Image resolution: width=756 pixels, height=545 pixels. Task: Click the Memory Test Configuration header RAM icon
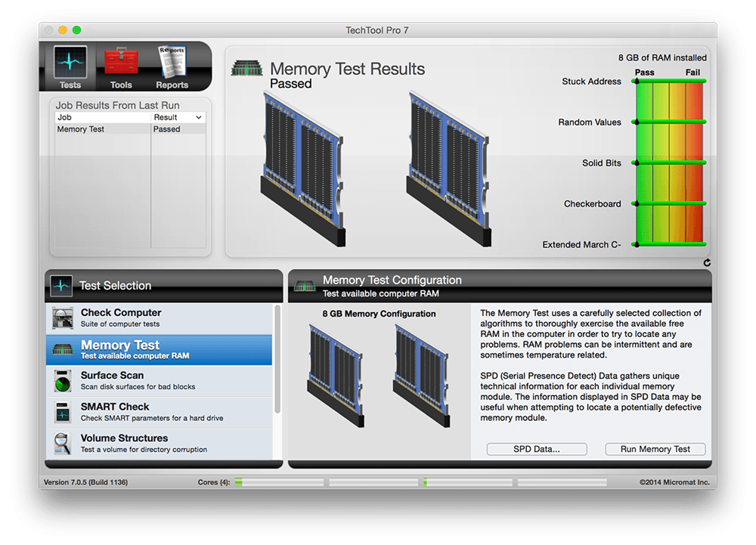click(x=305, y=286)
